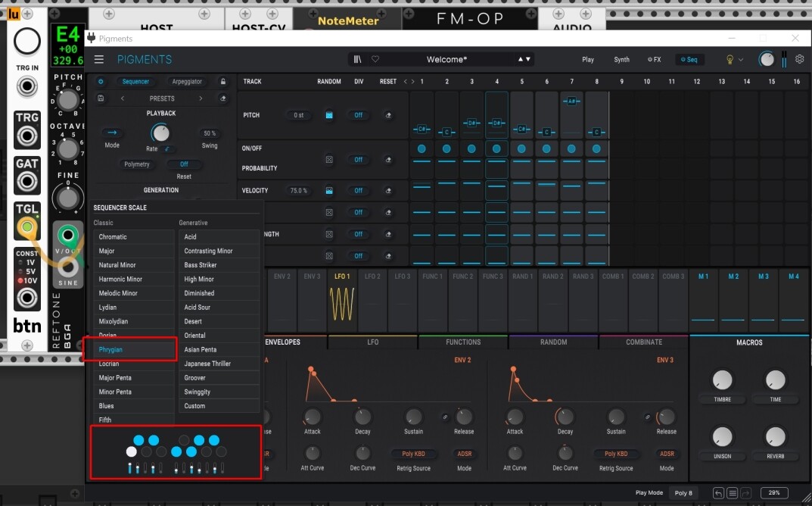Open Play Mode Poly 8 dropdown
The height and width of the screenshot is (506, 812).
coord(683,493)
